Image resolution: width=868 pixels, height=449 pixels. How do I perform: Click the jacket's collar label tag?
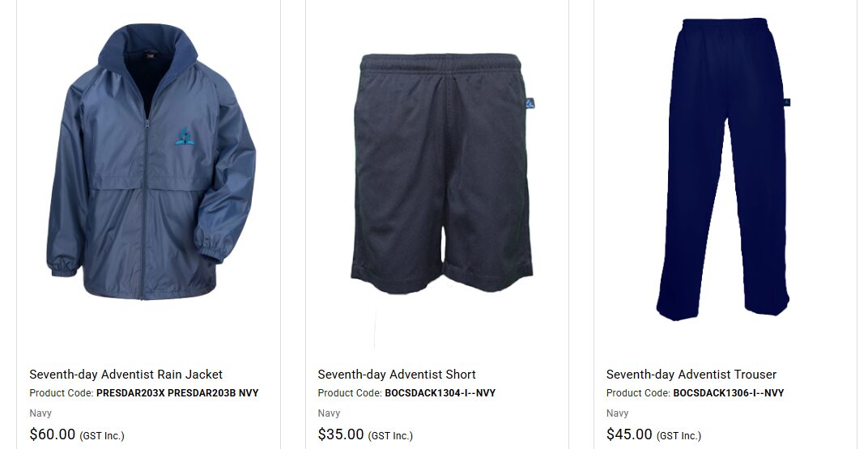click(151, 55)
